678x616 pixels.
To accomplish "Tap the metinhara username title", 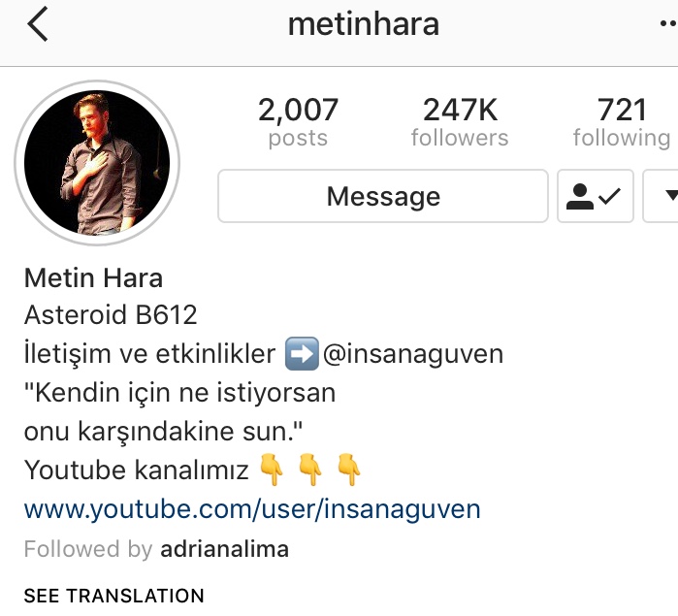I will (x=364, y=24).
